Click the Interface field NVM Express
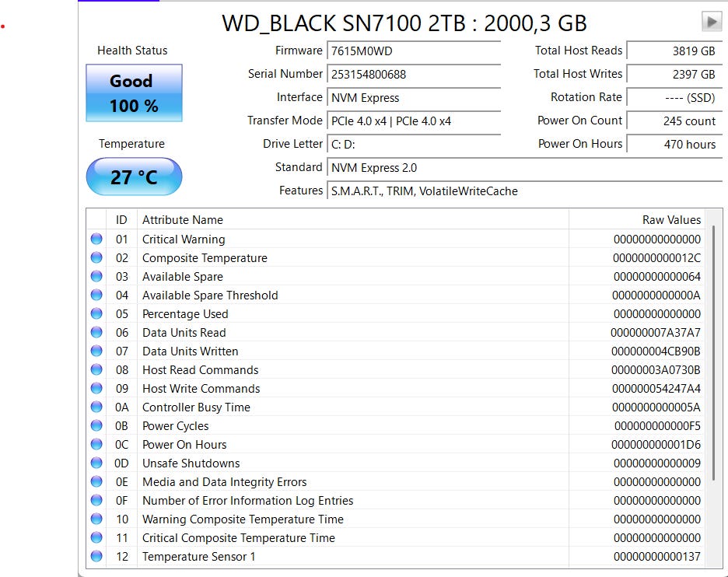Screen dimensions: 728x577 (414, 97)
